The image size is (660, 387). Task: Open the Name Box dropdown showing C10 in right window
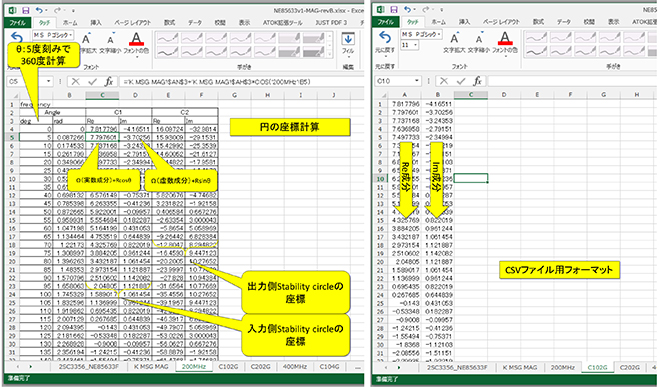(x=417, y=80)
